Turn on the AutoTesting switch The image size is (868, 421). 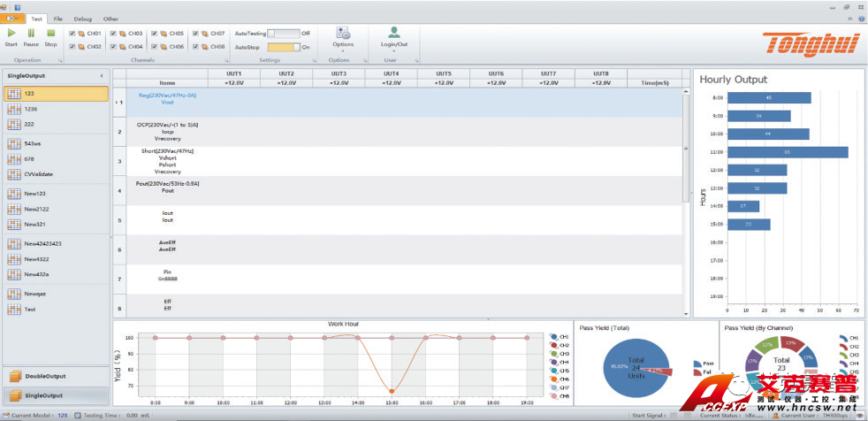[283, 34]
